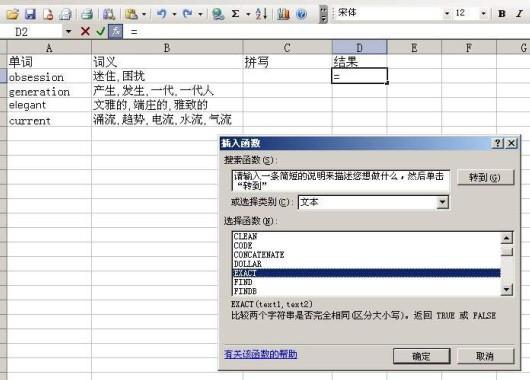Image resolution: width=530 pixels, height=380 pixels.
Task: Click the Help question mark toolbar icon
Action: point(301,14)
